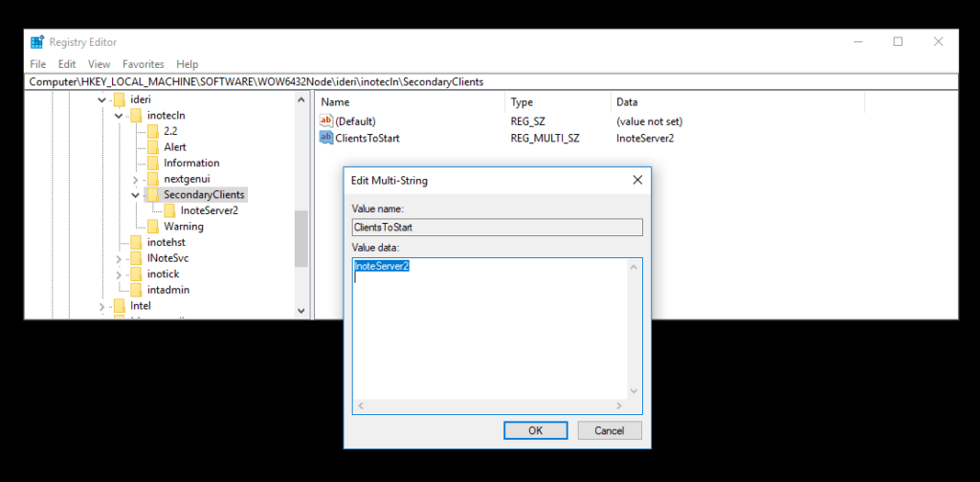Sort values by the Data column header

(738, 102)
